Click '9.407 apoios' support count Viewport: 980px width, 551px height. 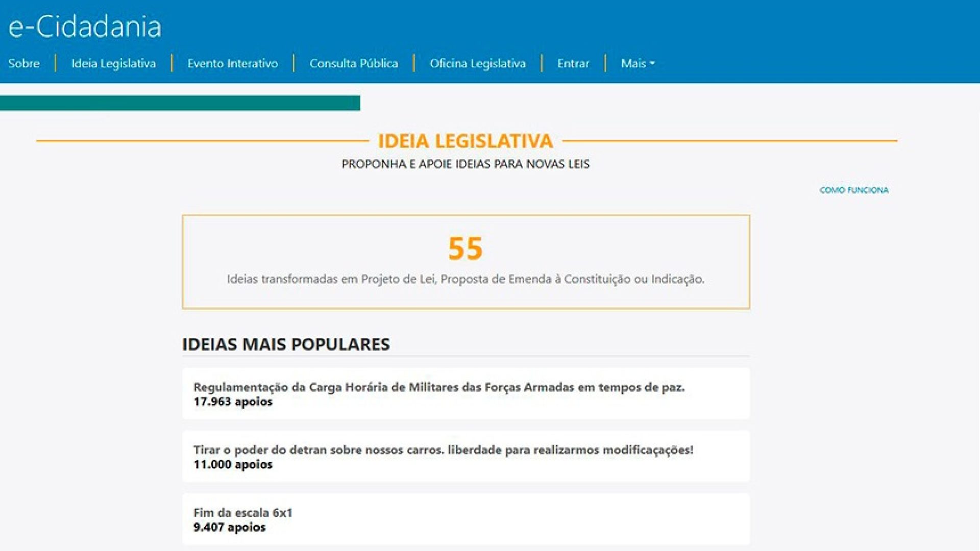[x=229, y=528]
